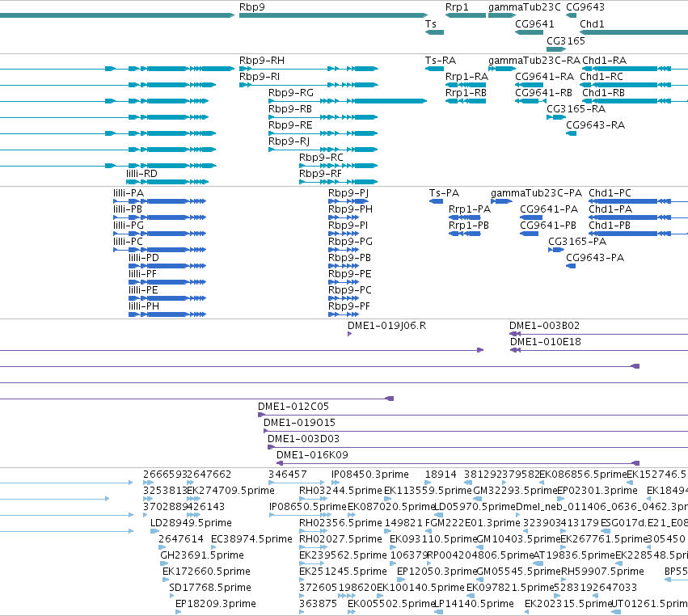The height and width of the screenshot is (616, 688).
Task: Select protein lilli-PC label
Action: (128, 242)
